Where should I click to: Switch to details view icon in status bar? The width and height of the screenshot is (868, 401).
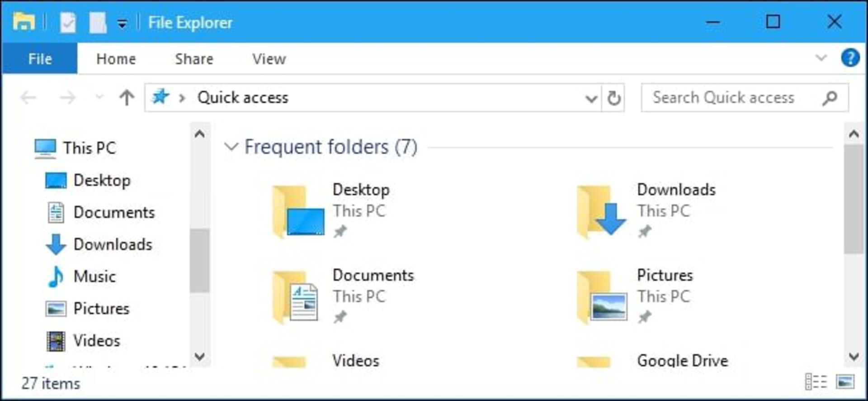pyautogui.click(x=816, y=382)
